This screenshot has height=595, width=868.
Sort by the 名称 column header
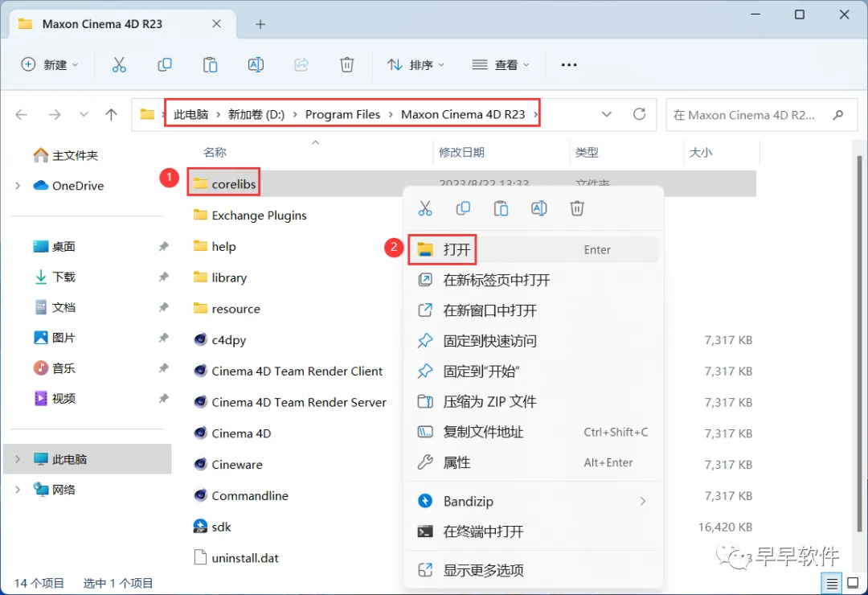(215, 152)
